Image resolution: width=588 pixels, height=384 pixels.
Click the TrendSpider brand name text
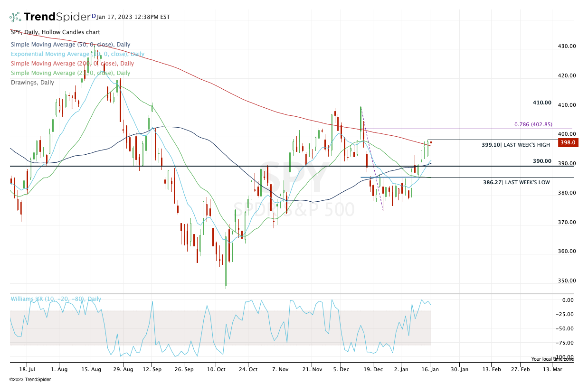(x=57, y=17)
